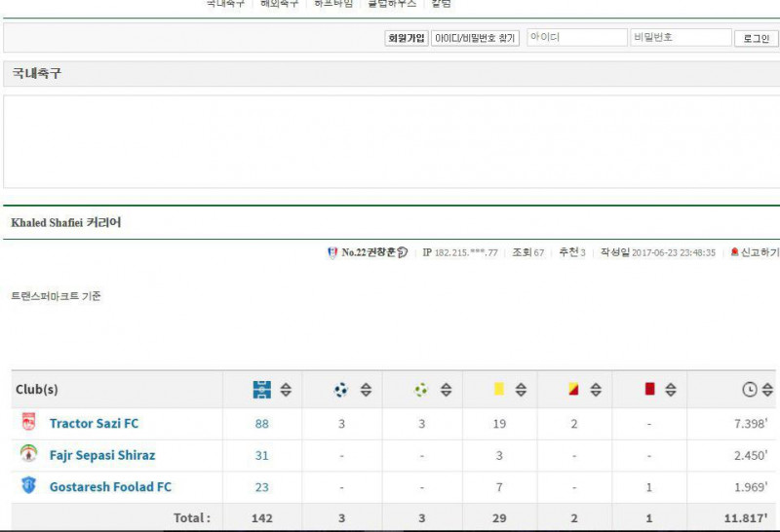Screen dimensions: 780x532
Task: Click the minutes played clock icon
Action: [749, 390]
